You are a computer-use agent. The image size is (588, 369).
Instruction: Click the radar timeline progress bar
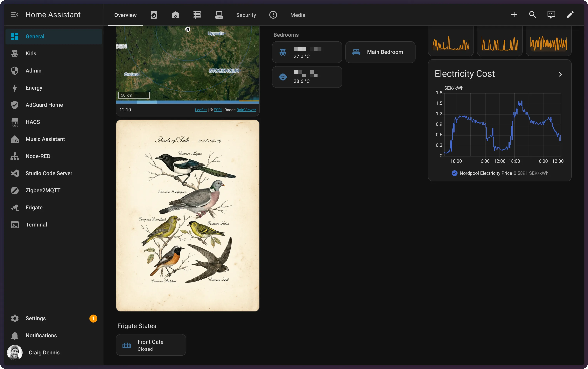click(x=187, y=102)
